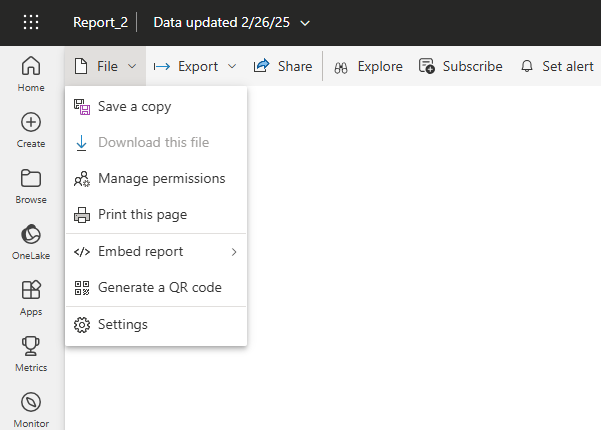Go to Home in the sidebar
Screen dimensions: 601x430
click(31, 73)
